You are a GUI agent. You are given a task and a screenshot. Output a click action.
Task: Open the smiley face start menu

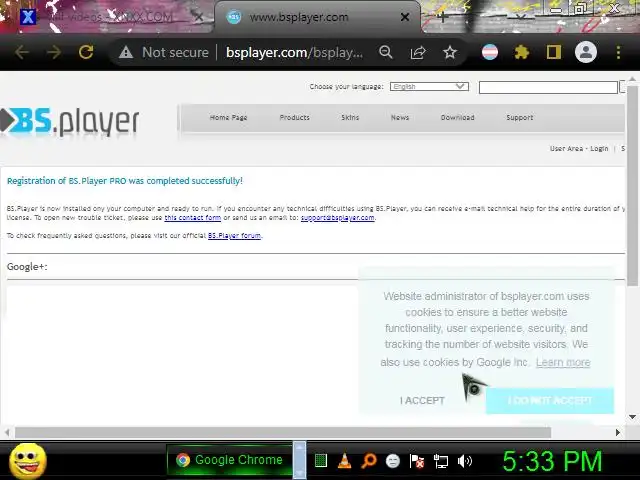(x=28, y=461)
